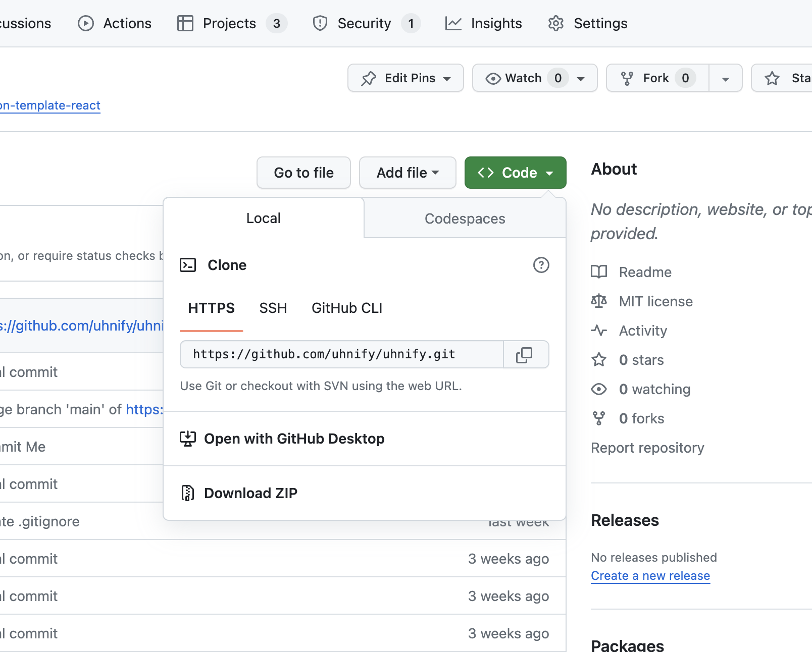This screenshot has width=812, height=652.
Task: Click Create a new release link
Action: (x=650, y=576)
